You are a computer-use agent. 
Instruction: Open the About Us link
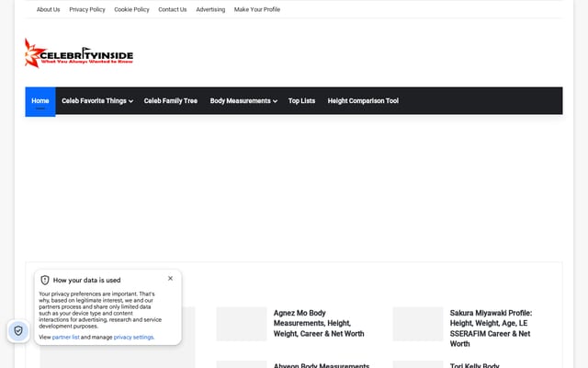(49, 9)
